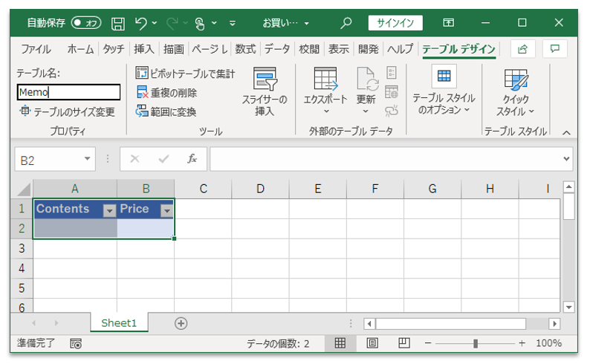Screen dimensions: 590x364
Task: Switch to Normal view icon
Action: click(x=340, y=343)
